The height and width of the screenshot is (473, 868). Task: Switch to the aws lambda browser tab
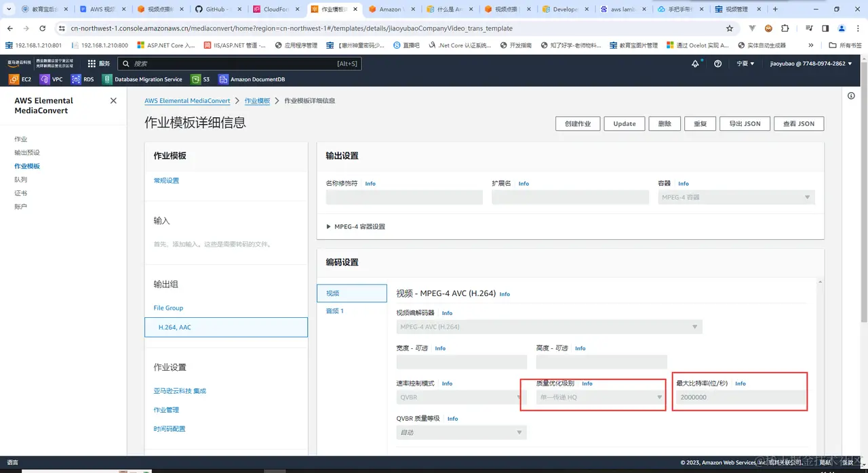pyautogui.click(x=624, y=9)
